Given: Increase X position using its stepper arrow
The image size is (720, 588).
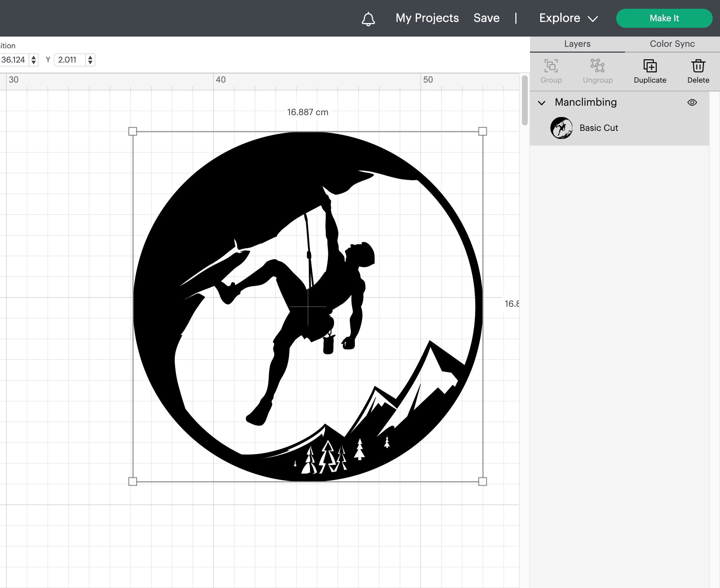Looking at the screenshot, I should coord(33,58).
